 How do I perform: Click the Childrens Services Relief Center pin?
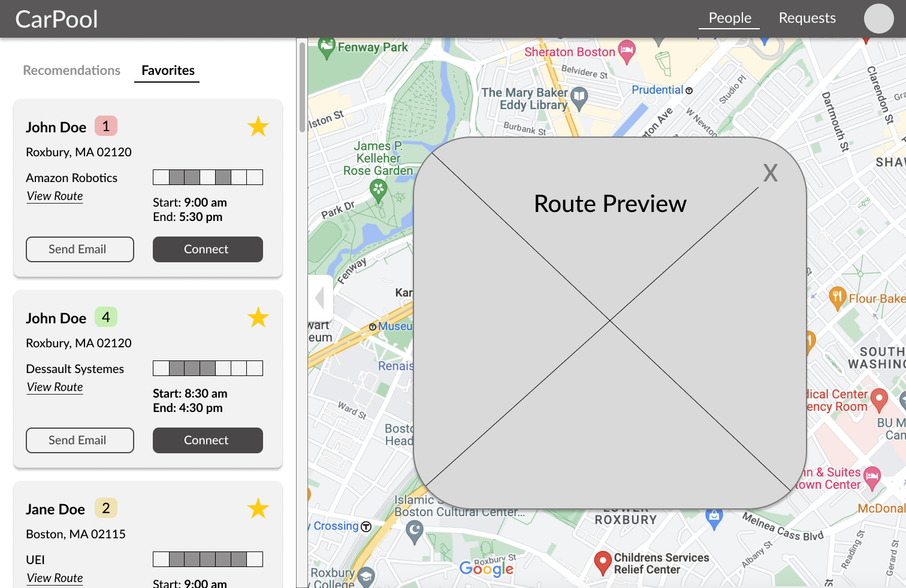pyautogui.click(x=602, y=563)
